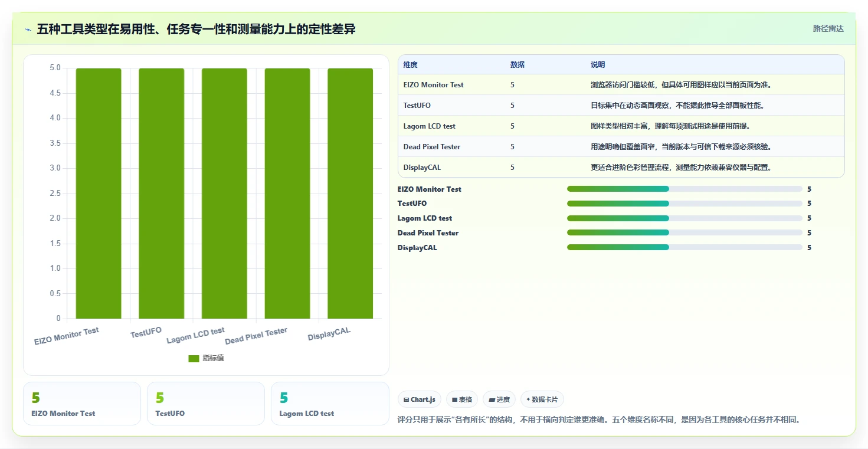Open the EIZO Monitor Test data card

(82, 404)
